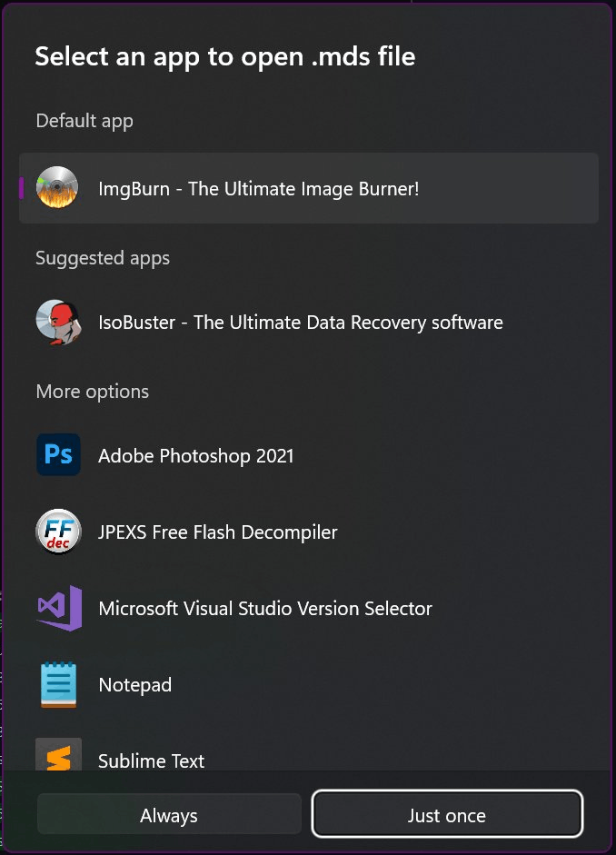The image size is (616, 855).
Task: Click the Adobe Photoshop Ps icon
Action: pyautogui.click(x=58, y=455)
